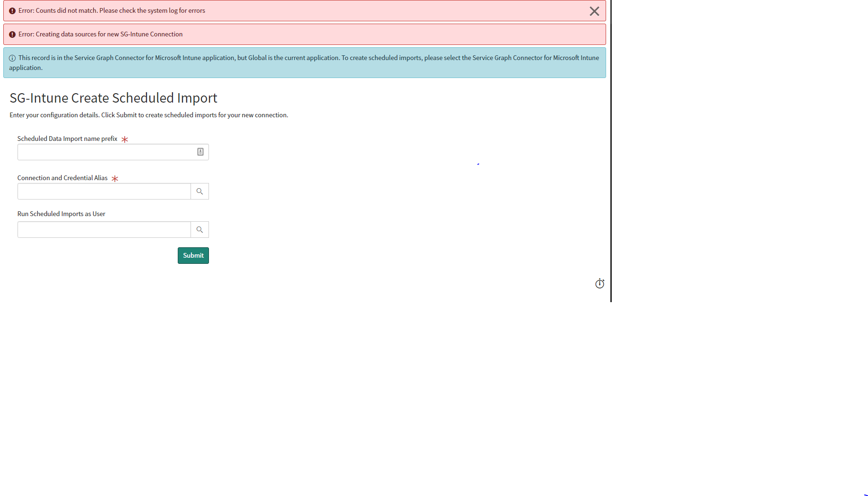The width and height of the screenshot is (868, 496).
Task: Open lookup for Connection and Credential Alias
Action: [200, 191]
